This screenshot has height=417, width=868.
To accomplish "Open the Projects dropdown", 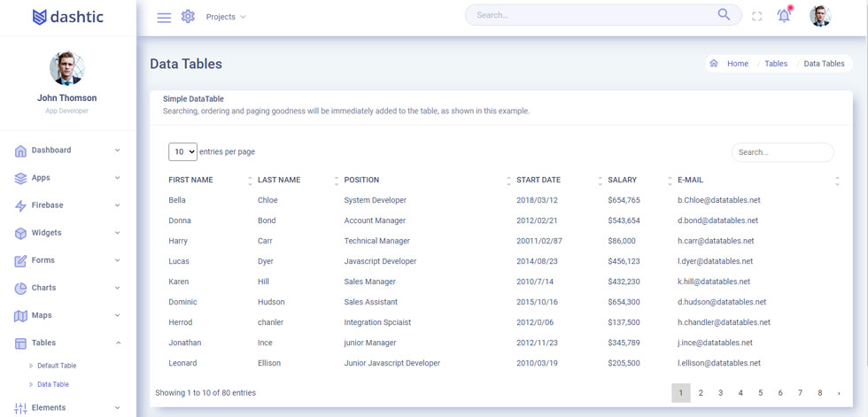I will (x=226, y=17).
